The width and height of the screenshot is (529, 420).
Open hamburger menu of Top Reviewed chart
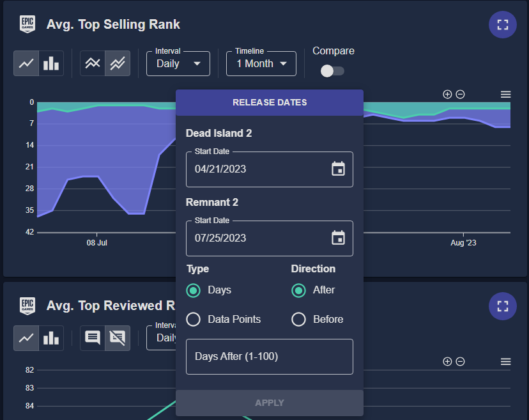(505, 362)
